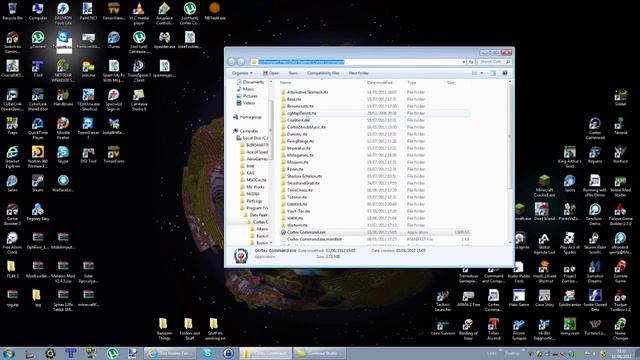Launch Cave Story desktop shortcut
Image resolution: width=640 pixels, height=360 pixels.
coord(544,298)
